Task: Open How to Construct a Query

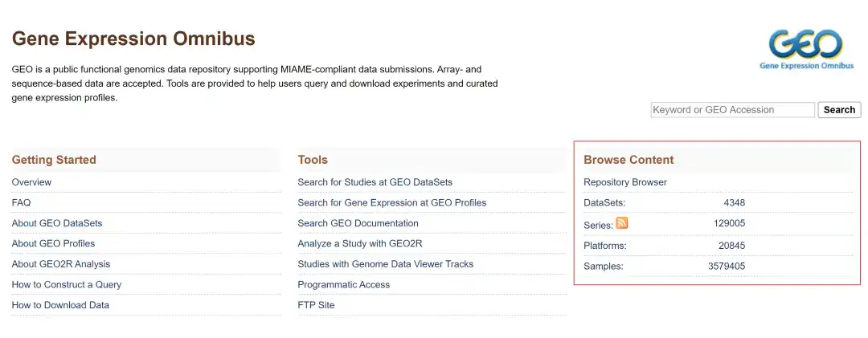Action: (x=67, y=285)
